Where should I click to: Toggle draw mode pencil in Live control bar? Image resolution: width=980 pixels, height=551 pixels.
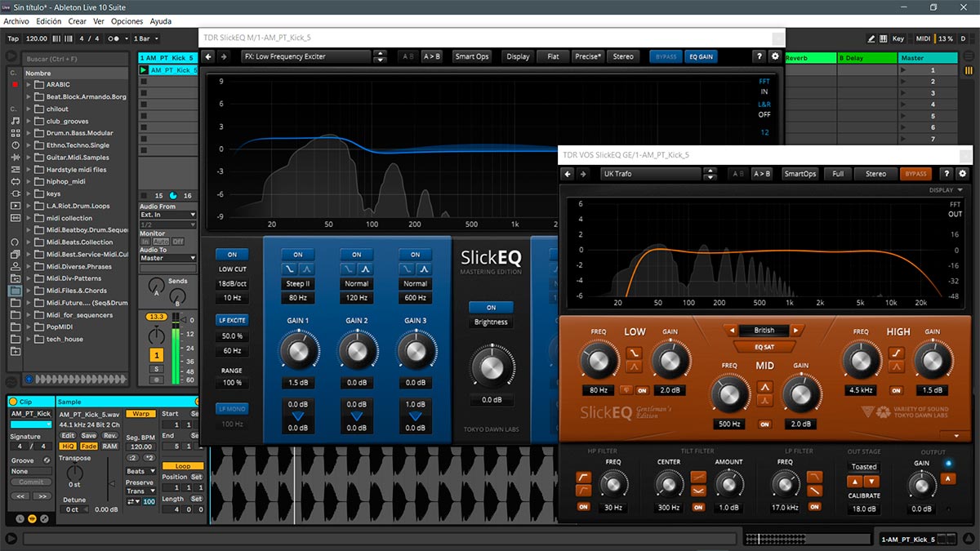click(x=872, y=38)
